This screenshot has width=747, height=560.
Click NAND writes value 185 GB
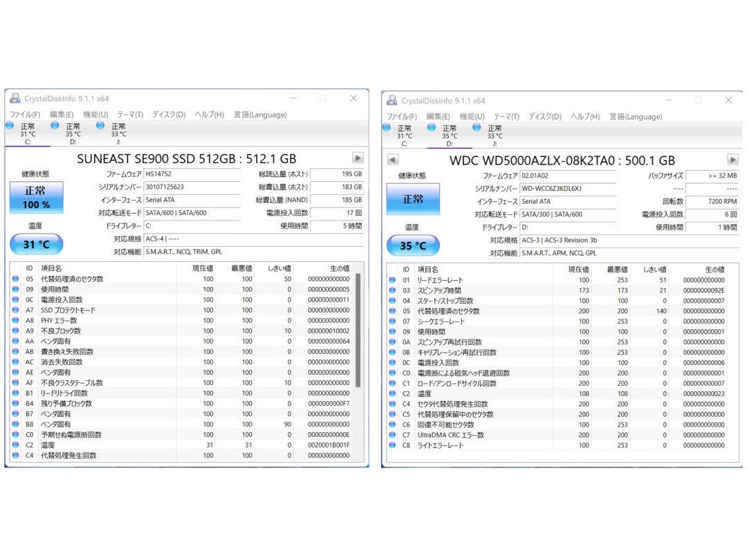pos(337,200)
